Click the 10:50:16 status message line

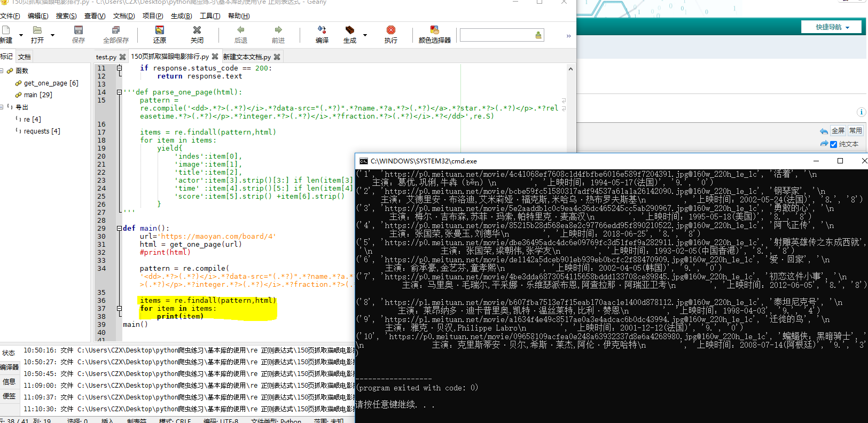pyautogui.click(x=189, y=350)
